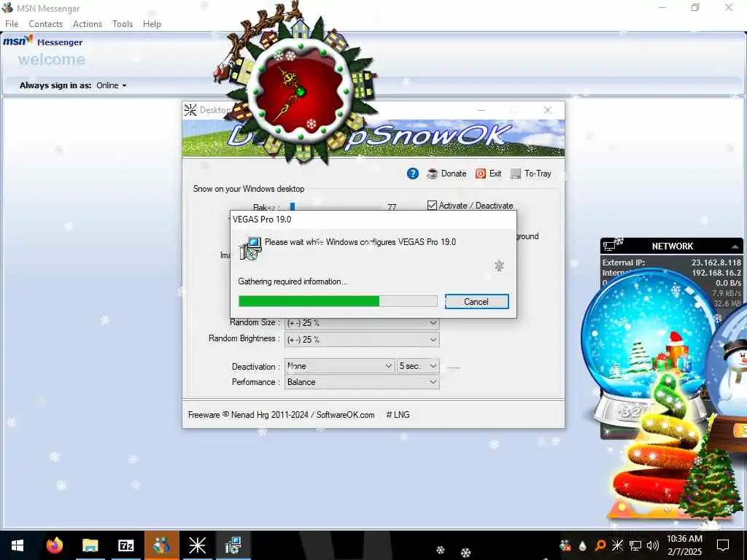Open File Explorer from the taskbar
Screen dimensions: 747x560
(90, 545)
